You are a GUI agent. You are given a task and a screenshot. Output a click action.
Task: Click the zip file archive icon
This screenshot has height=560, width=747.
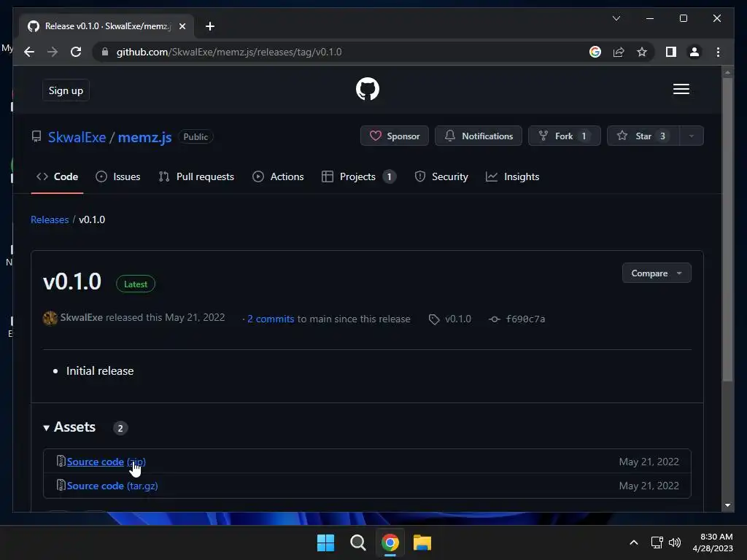pyautogui.click(x=61, y=461)
